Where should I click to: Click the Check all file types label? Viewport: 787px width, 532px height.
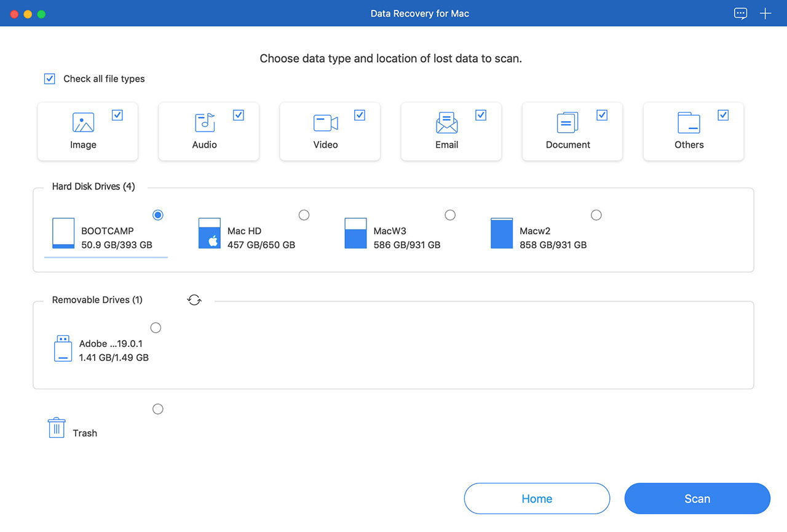[105, 79]
